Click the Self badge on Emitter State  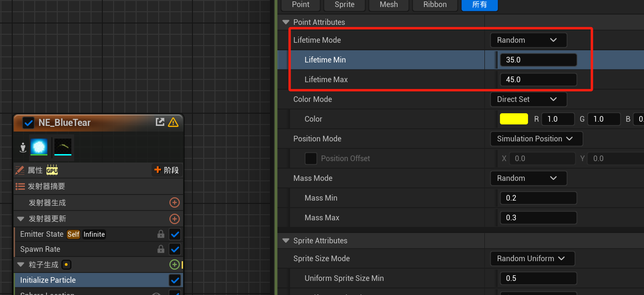(x=73, y=234)
